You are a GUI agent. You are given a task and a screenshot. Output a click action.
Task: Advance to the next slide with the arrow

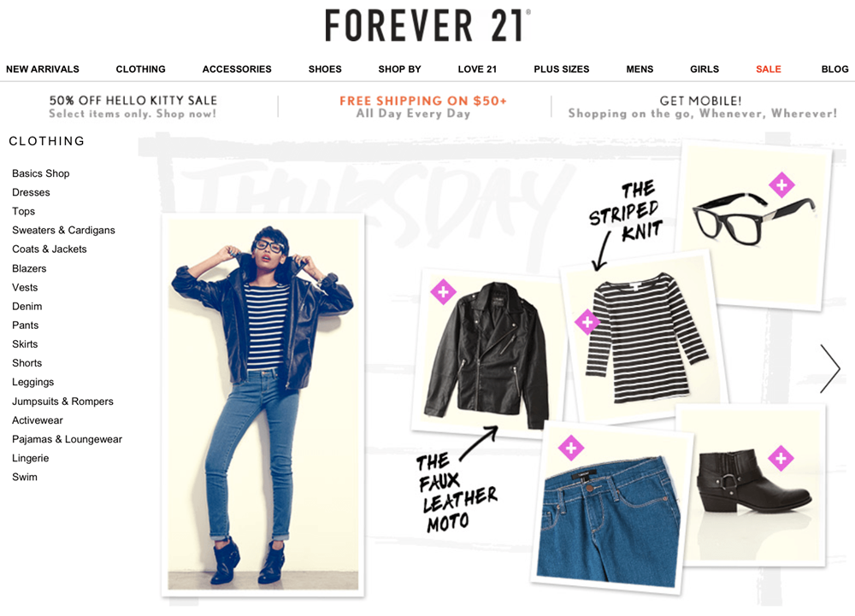coord(830,369)
